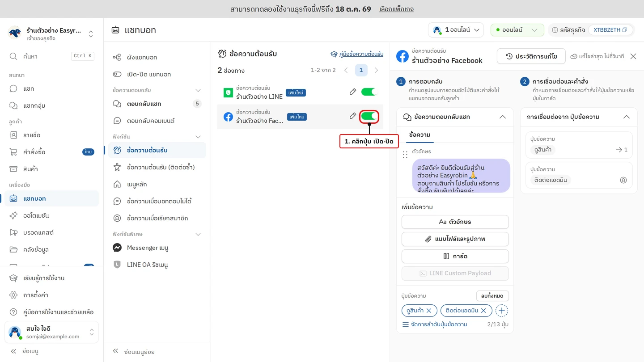The width and height of the screenshot is (644, 362).
Task: Toggle the ร้านตัวอย่าง LINE welcome message switch
Action: pyautogui.click(x=369, y=92)
